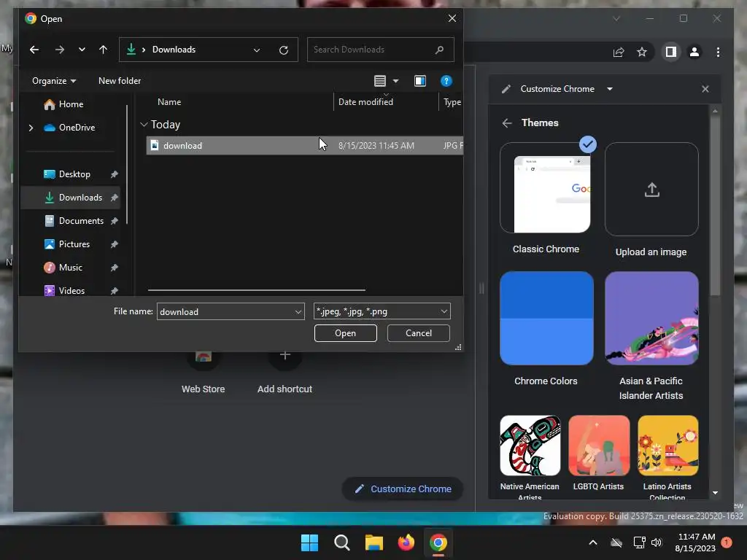Click the Customize Chrome button
The width and height of the screenshot is (747, 560).
point(403,489)
